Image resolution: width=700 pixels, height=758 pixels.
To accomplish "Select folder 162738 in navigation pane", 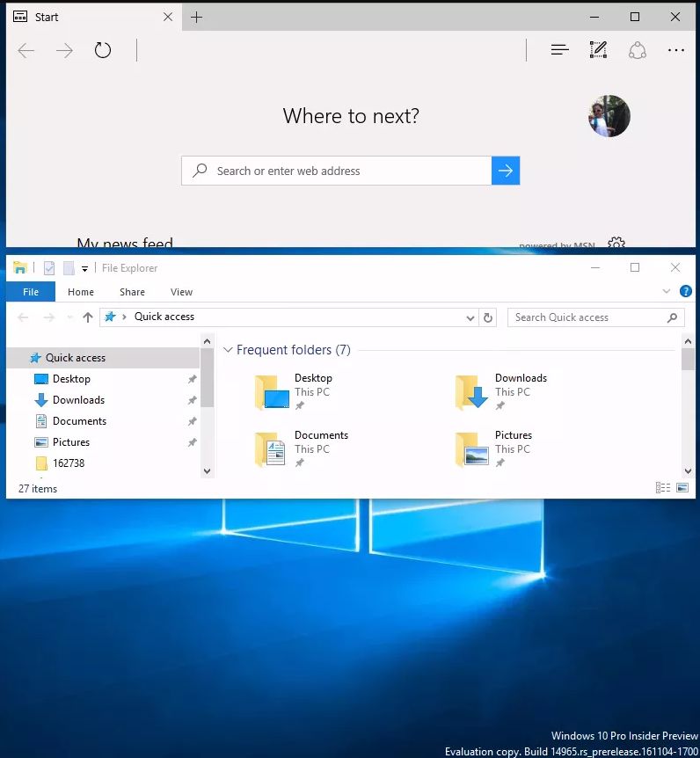I will click(104, 463).
